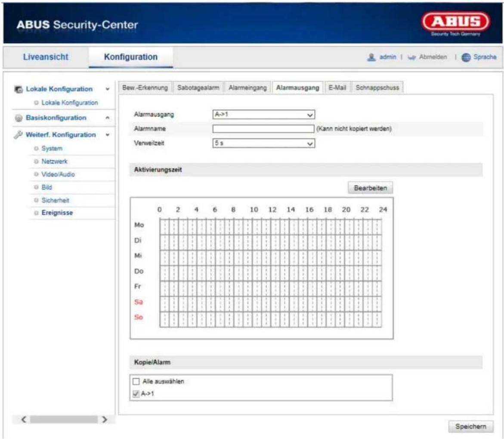
Task: Collapse the Lokale Konfiguration section arrow
Action: [x=107, y=89]
